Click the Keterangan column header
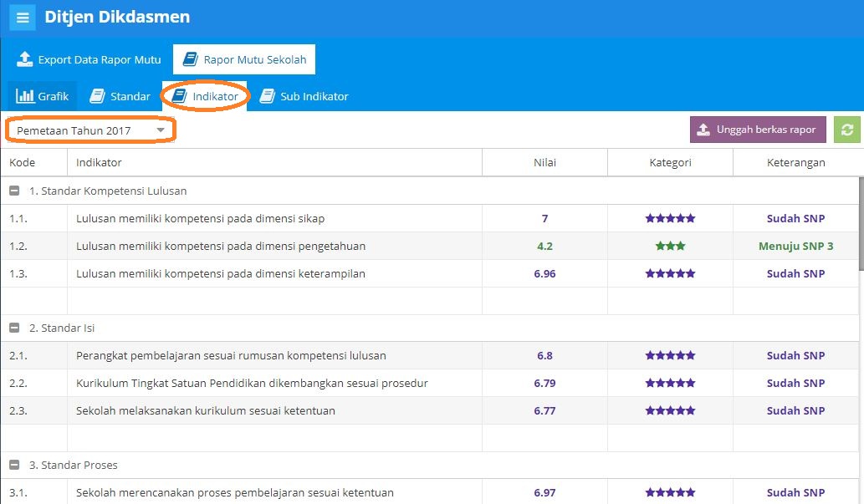Screen dimensions: 864x504 (x=795, y=162)
